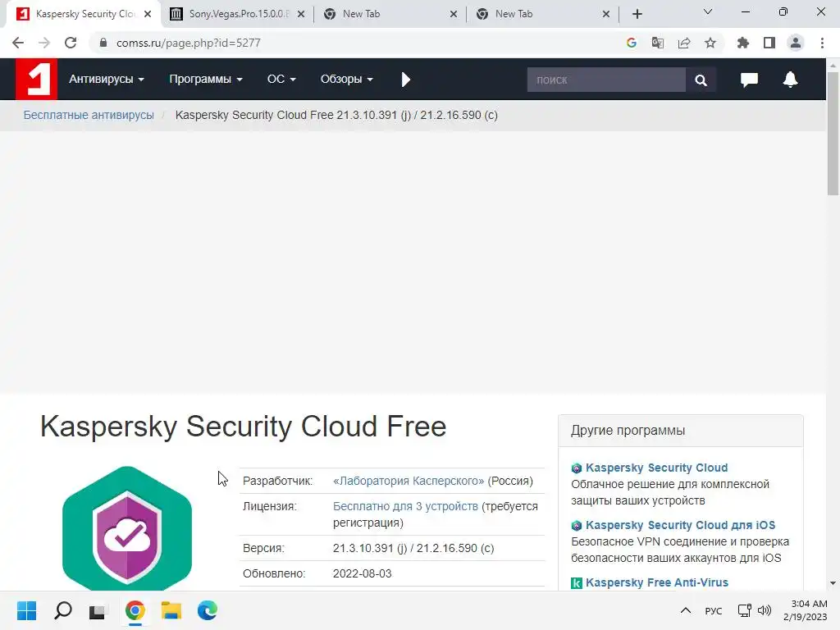Image resolution: width=840 pixels, height=630 pixels.
Task: Click the volume tray icon
Action: [x=765, y=610]
